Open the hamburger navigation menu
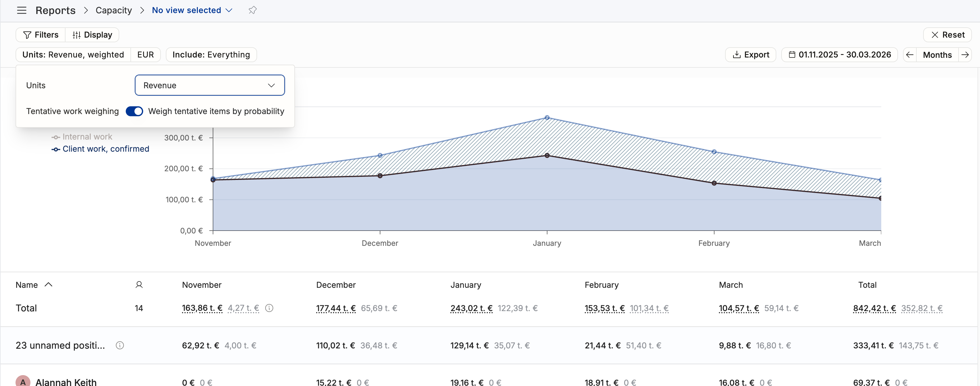The image size is (980, 386). pos(22,10)
